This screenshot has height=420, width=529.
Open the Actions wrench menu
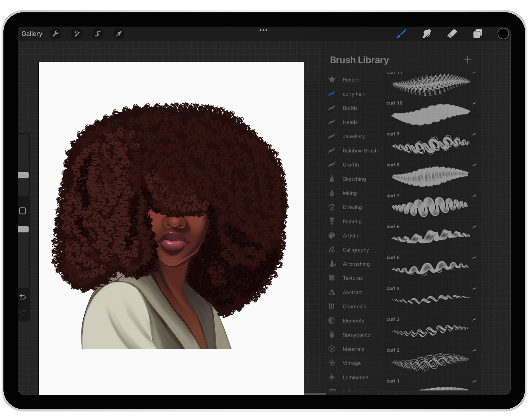[x=56, y=34]
